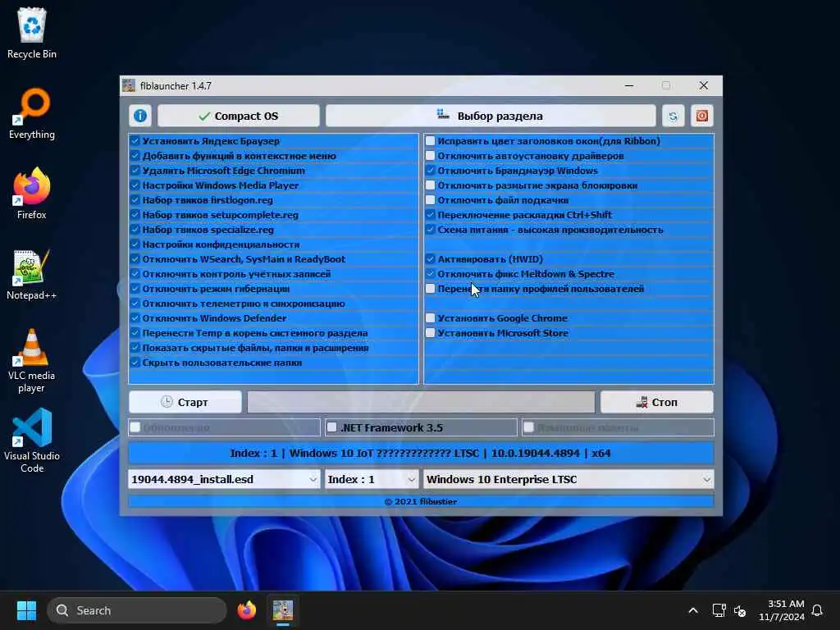The width and height of the screenshot is (840, 630).
Task: Click the blue info icon button
Action: [140, 116]
